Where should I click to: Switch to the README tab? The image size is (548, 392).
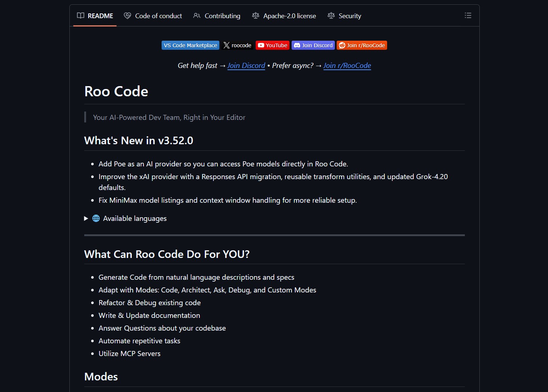pos(100,16)
